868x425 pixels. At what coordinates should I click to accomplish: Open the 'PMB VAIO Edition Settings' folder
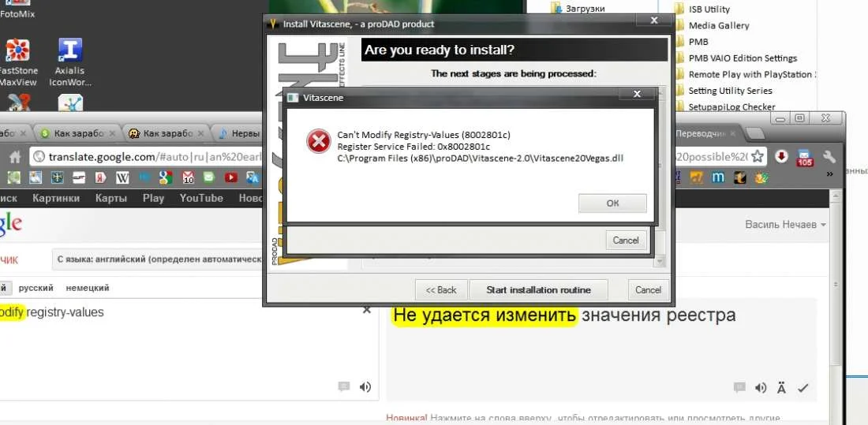[x=735, y=58]
